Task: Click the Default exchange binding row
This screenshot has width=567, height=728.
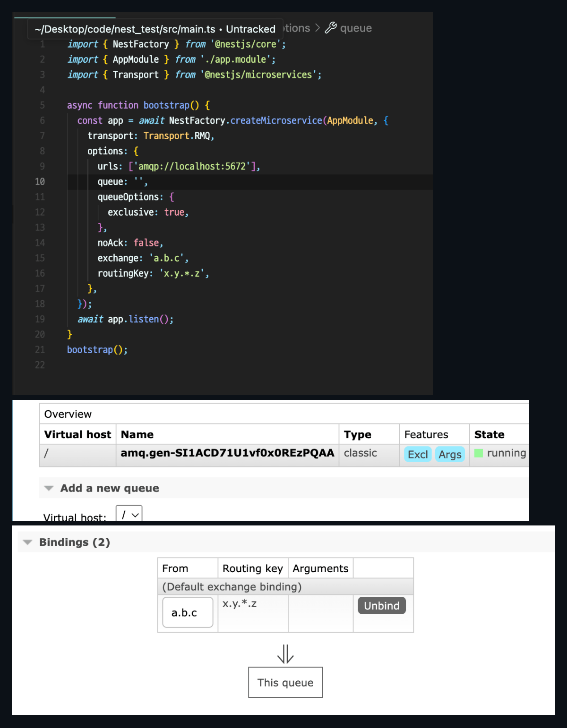Action: pyautogui.click(x=285, y=587)
